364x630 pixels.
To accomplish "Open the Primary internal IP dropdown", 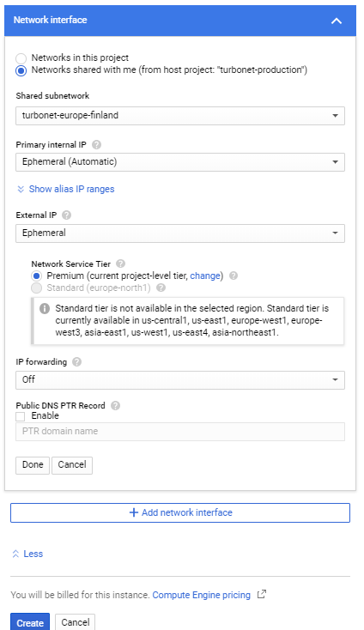I will click(180, 162).
